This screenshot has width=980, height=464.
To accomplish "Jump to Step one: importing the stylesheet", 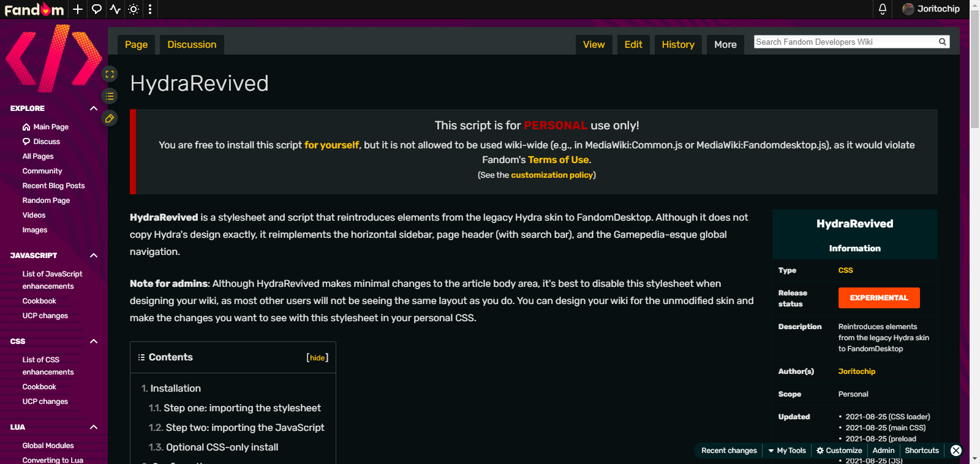I will pyautogui.click(x=235, y=408).
